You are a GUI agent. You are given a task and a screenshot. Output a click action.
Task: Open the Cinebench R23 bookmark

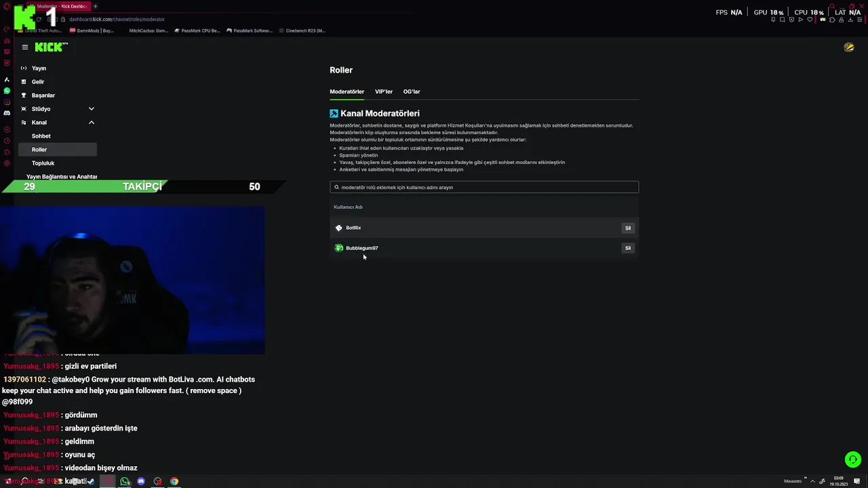(x=302, y=30)
